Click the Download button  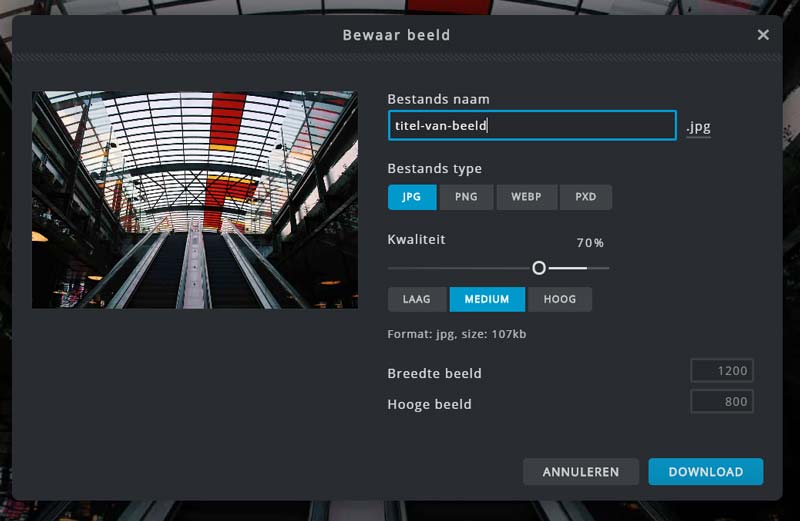point(706,472)
